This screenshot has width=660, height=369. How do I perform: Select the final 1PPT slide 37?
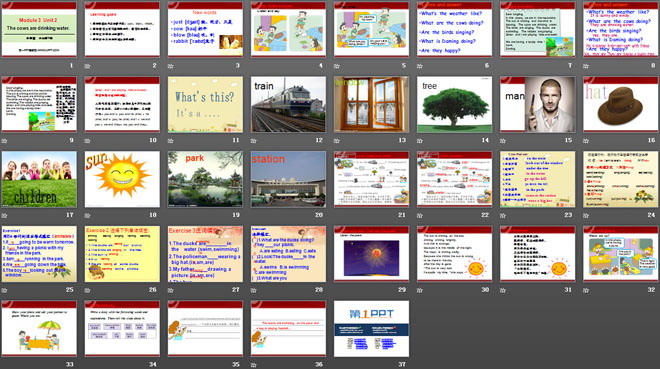(372, 329)
